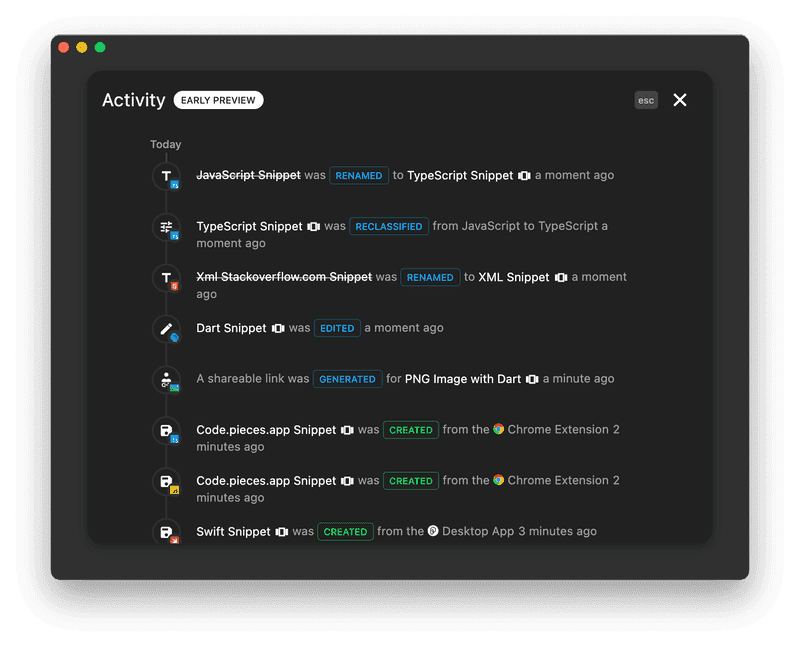Viewport: 800px width, 647px height.
Task: Click the copy icon next to XML Snippet name
Action: [x=560, y=277]
